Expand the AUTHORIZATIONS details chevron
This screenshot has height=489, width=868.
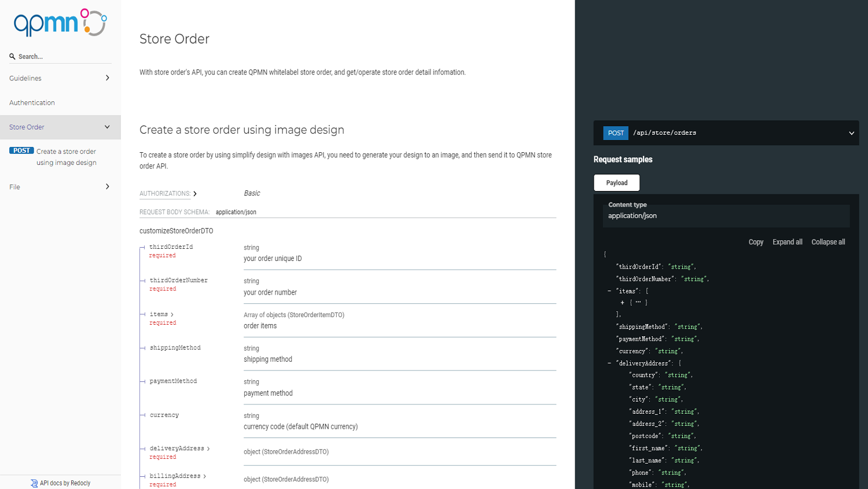click(195, 193)
